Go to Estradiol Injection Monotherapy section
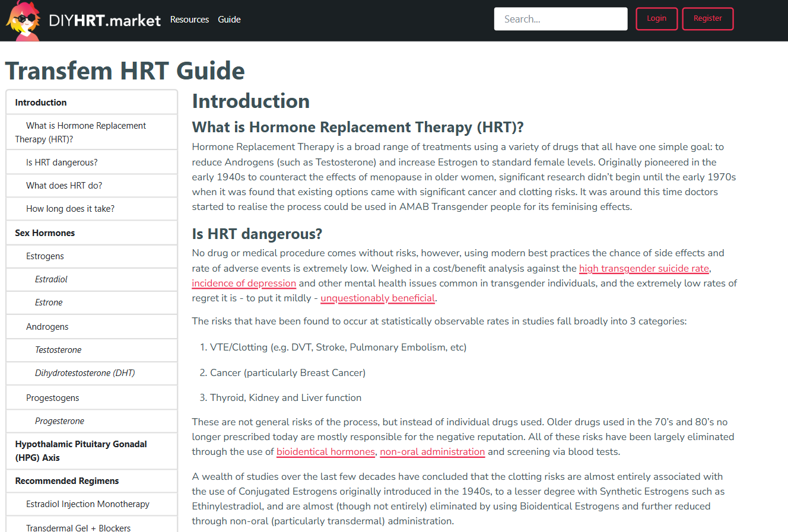Image resolution: width=788 pixels, height=532 pixels. tap(88, 504)
